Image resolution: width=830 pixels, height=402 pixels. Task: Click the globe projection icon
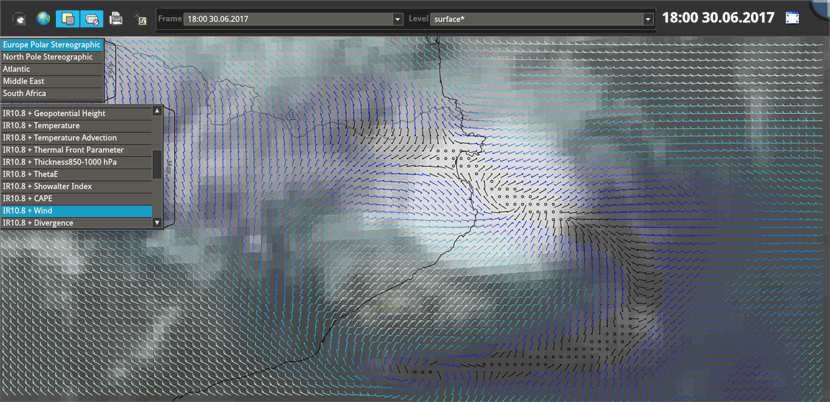(x=43, y=18)
